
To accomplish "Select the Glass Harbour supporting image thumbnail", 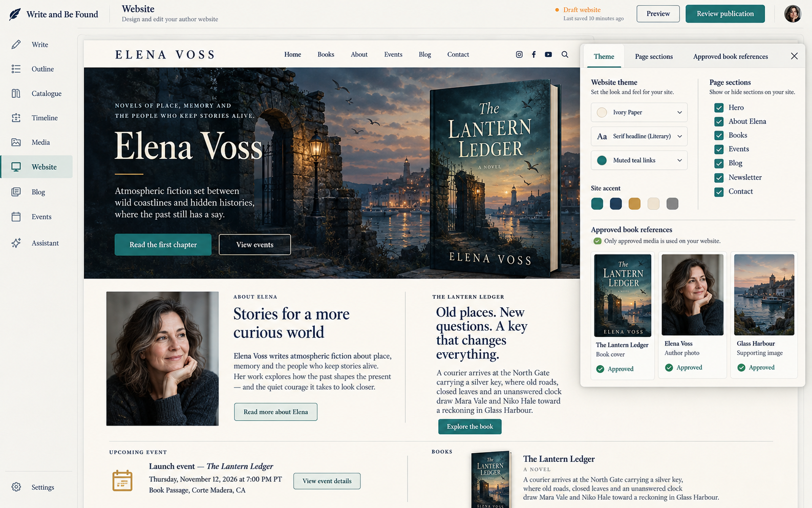I will pyautogui.click(x=764, y=294).
